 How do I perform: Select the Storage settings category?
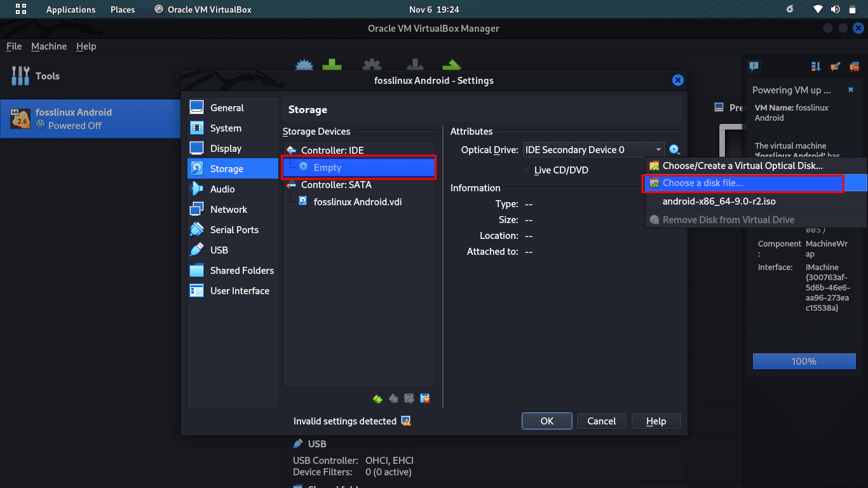click(233, 169)
